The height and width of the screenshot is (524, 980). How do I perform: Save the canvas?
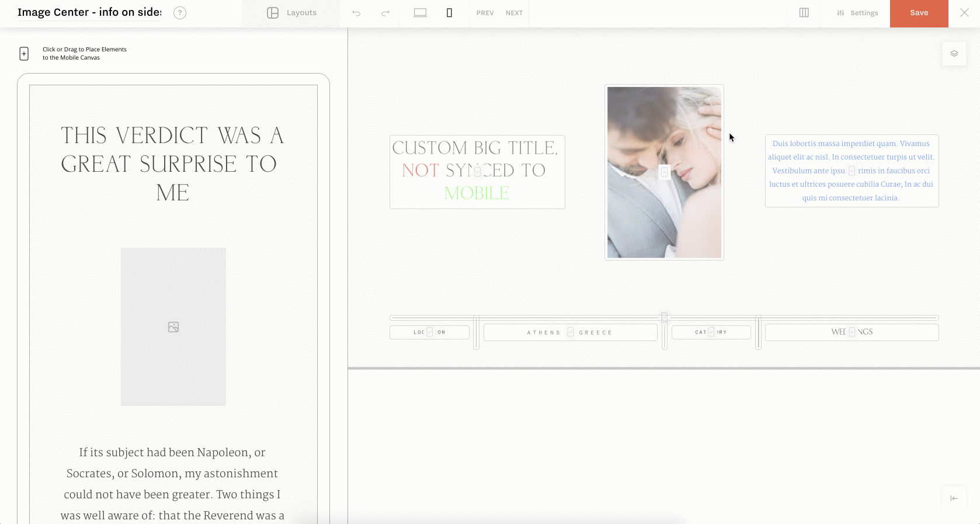click(x=919, y=13)
